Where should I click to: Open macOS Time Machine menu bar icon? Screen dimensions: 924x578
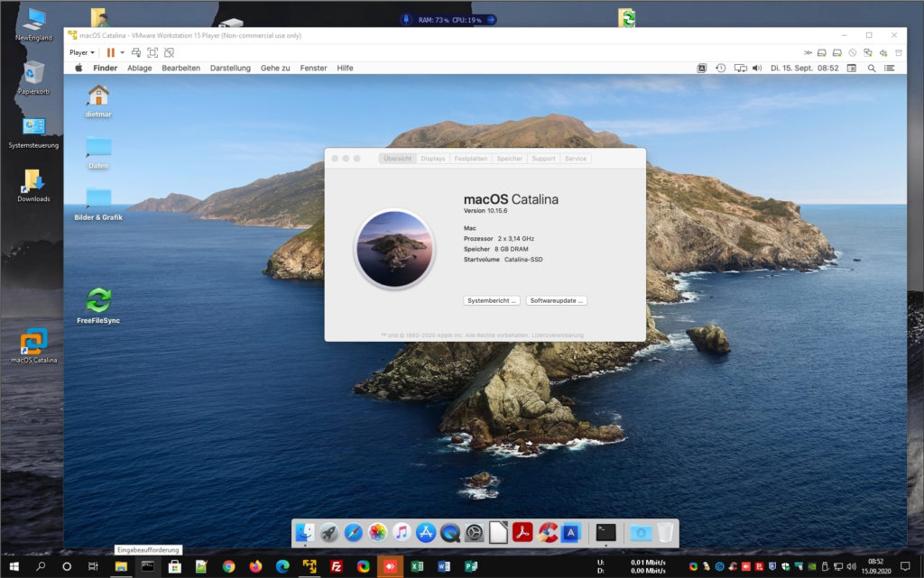pos(721,69)
